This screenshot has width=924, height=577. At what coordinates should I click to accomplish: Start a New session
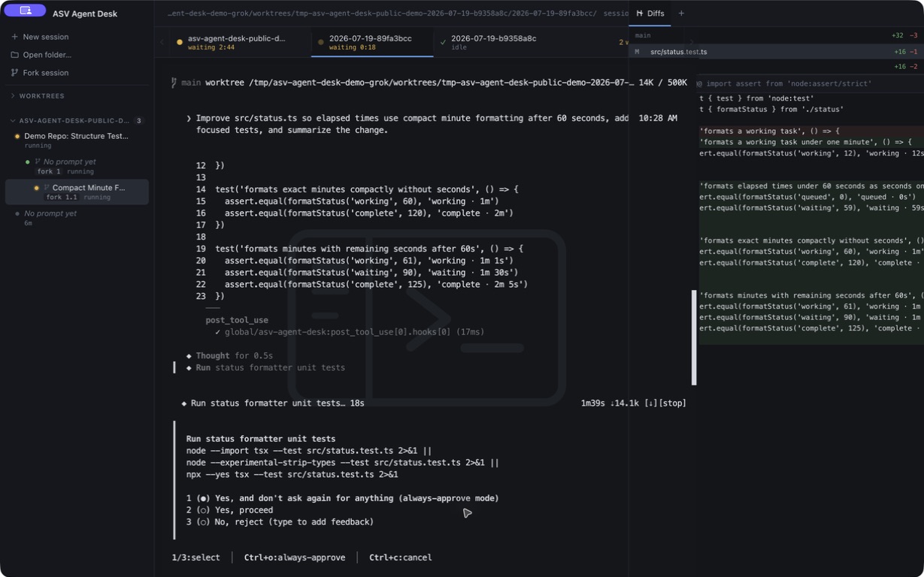pyautogui.click(x=45, y=37)
